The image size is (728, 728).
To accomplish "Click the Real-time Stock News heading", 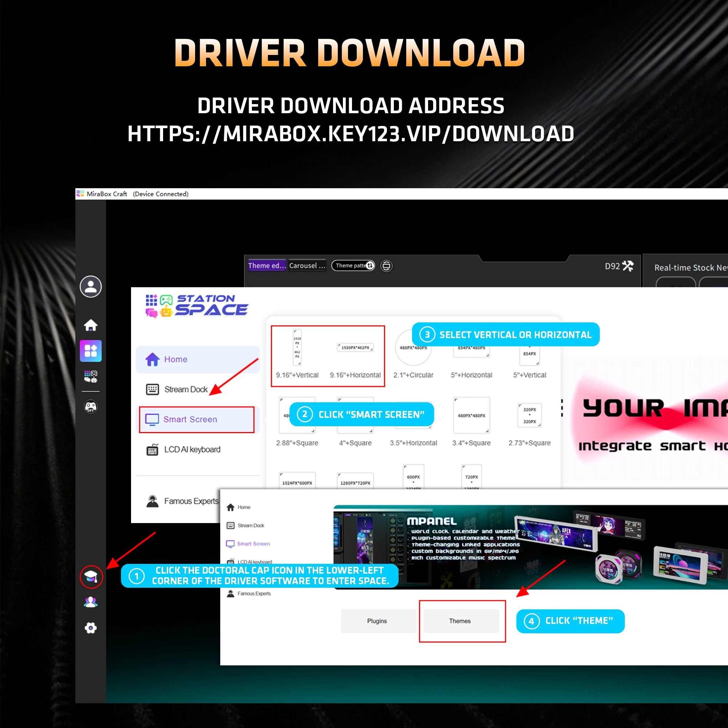I will 691,268.
